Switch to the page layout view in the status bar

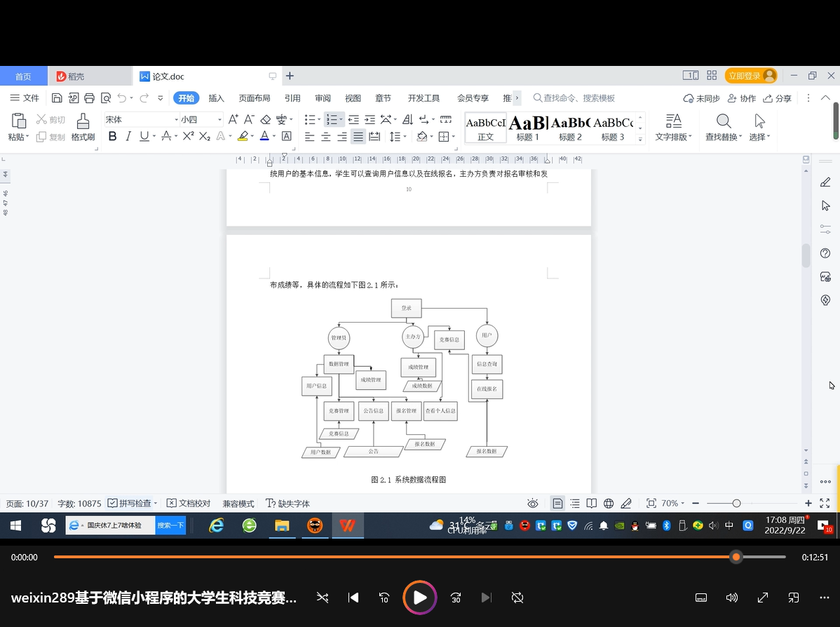(x=557, y=503)
